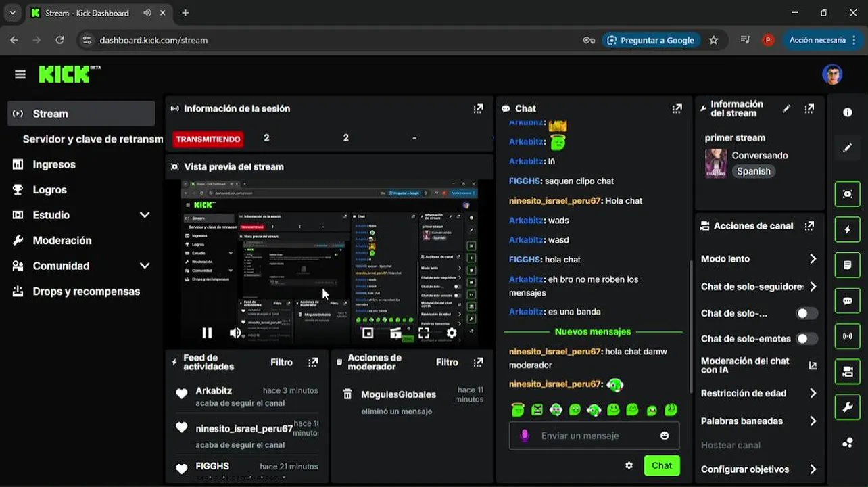Image resolution: width=868 pixels, height=487 pixels.
Task: Open the tab search dropdown in the browser
Action: click(12, 13)
